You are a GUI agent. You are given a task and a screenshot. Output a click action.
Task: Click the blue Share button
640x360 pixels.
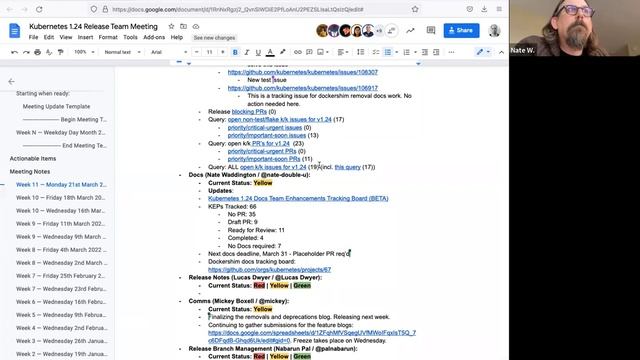pos(461,30)
